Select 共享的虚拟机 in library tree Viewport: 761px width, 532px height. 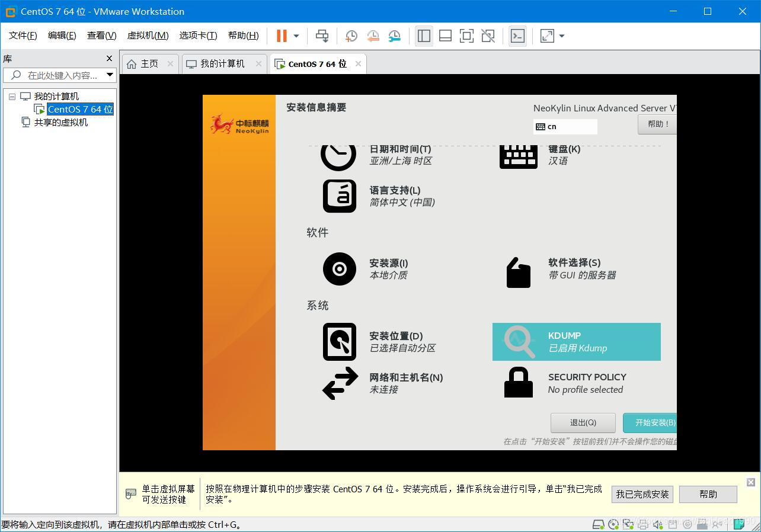pyautogui.click(x=61, y=123)
